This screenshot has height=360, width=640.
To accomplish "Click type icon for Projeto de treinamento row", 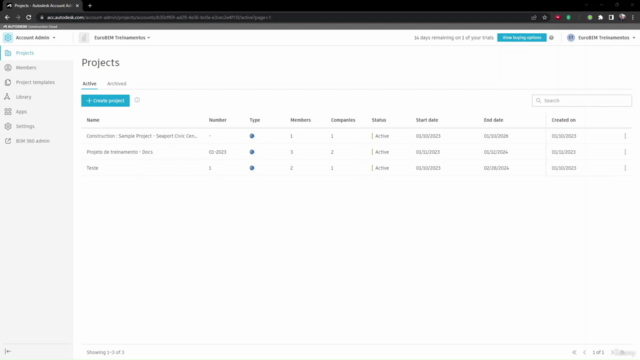I will pyautogui.click(x=252, y=152).
